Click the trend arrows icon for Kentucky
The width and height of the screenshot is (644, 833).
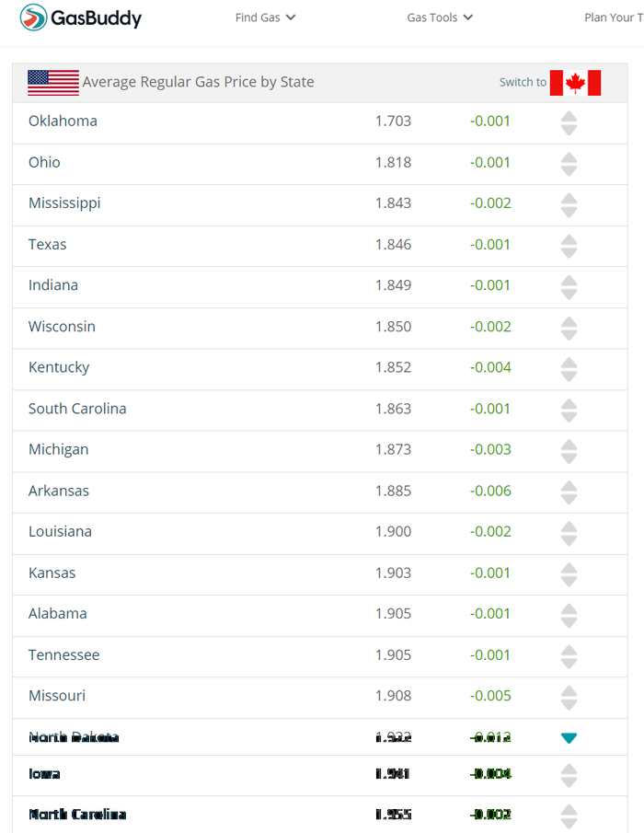569,369
